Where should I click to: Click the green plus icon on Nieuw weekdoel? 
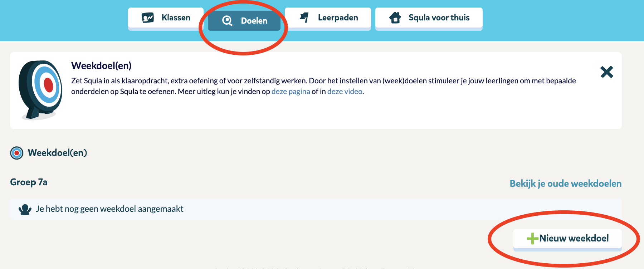click(x=533, y=239)
